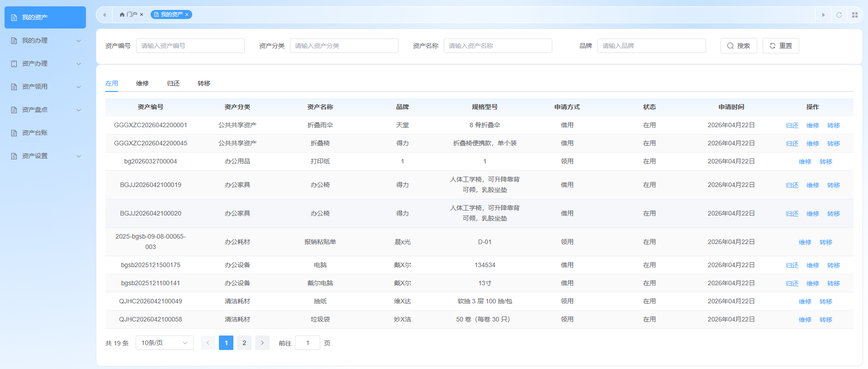Focus the 品牌 input field
Image resolution: width=868 pixels, height=369 pixels.
coord(652,46)
